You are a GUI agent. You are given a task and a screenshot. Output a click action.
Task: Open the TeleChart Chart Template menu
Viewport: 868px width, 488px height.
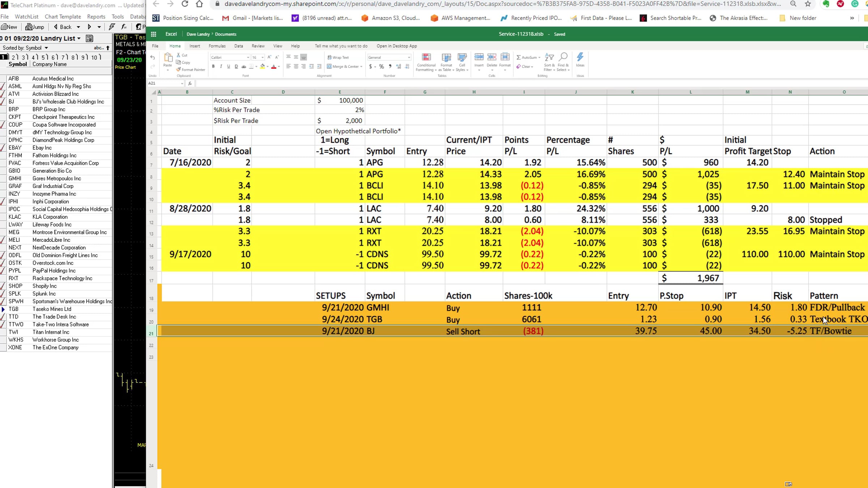(63, 17)
